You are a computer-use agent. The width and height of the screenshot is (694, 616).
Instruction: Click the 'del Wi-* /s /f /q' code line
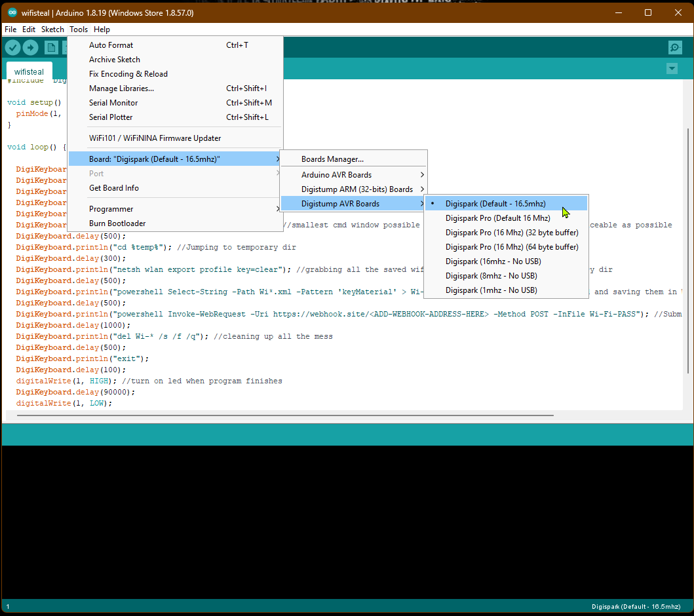(x=113, y=336)
